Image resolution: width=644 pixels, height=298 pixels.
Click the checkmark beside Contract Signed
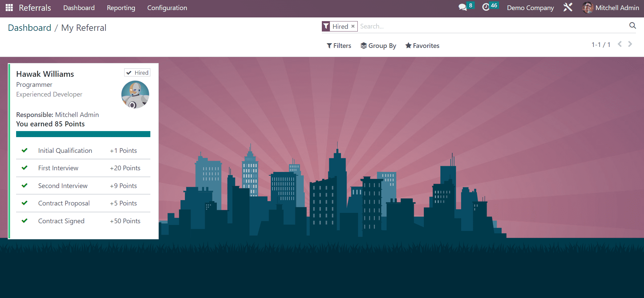(24, 221)
